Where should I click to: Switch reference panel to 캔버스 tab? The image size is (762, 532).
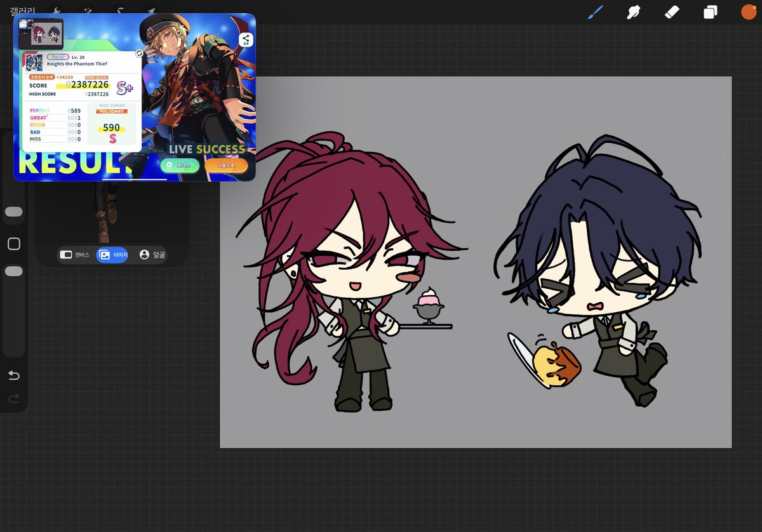75,255
